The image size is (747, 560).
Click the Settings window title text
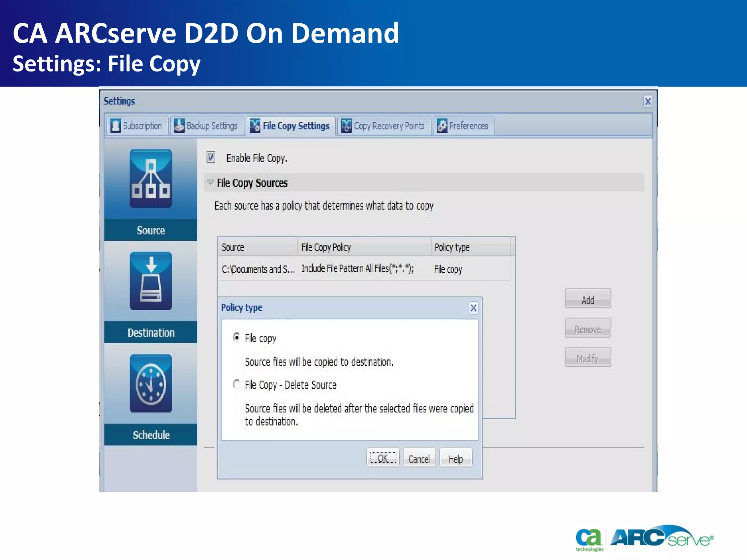[119, 101]
